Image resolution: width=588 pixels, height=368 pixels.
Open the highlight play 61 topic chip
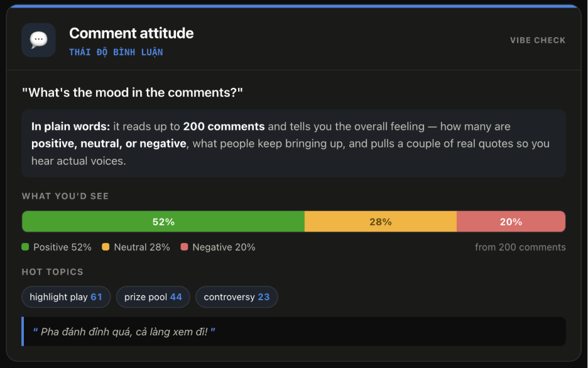[66, 297]
